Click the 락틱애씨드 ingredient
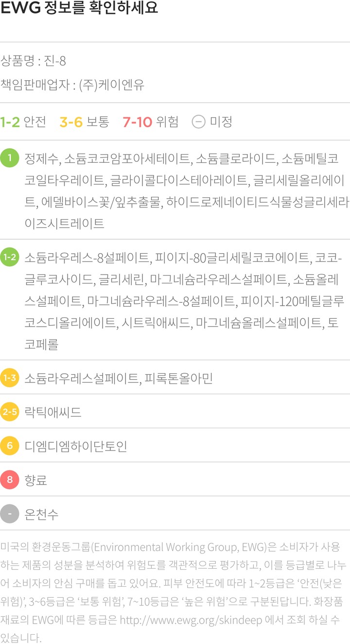This screenshot has height=644, width=350. click(x=53, y=412)
